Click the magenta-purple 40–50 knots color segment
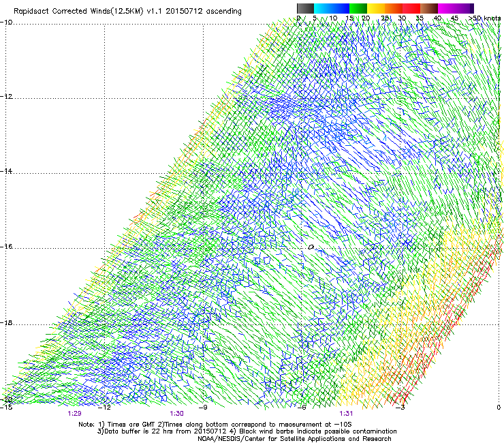The width and height of the screenshot is (504, 443). click(456, 8)
